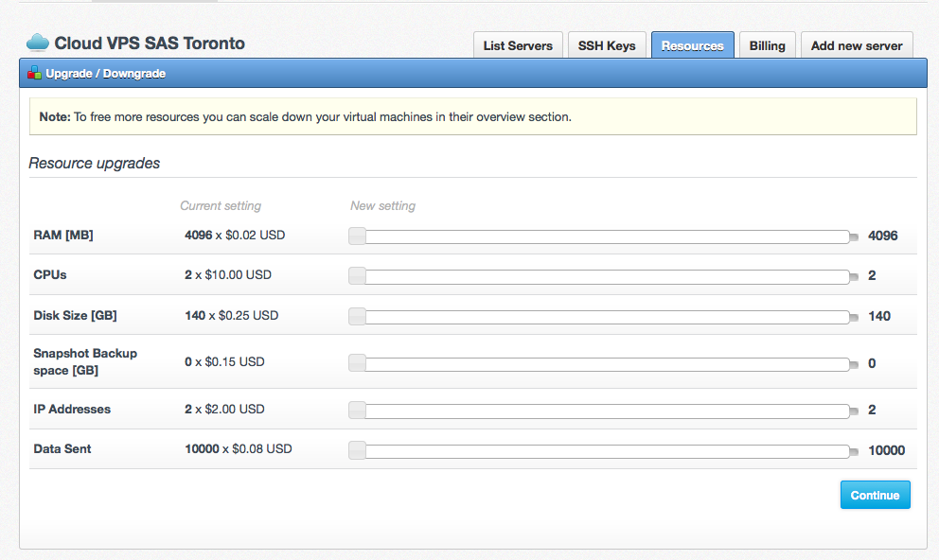Click the 4096 x $0.02 USD current setting

click(x=235, y=236)
